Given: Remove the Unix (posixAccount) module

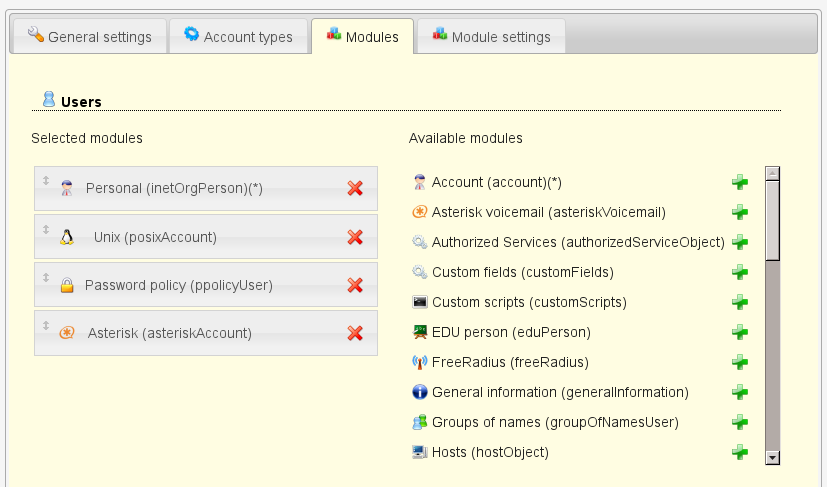Looking at the screenshot, I should point(354,237).
